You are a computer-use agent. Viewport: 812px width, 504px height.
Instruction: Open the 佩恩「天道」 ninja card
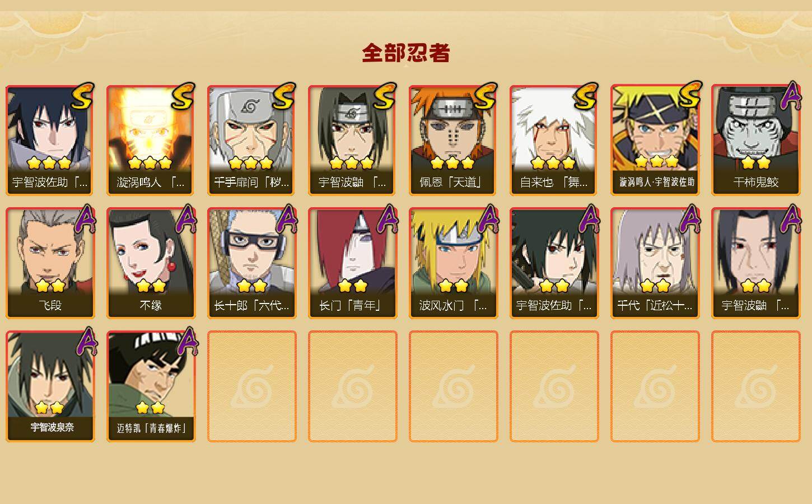pos(452,140)
